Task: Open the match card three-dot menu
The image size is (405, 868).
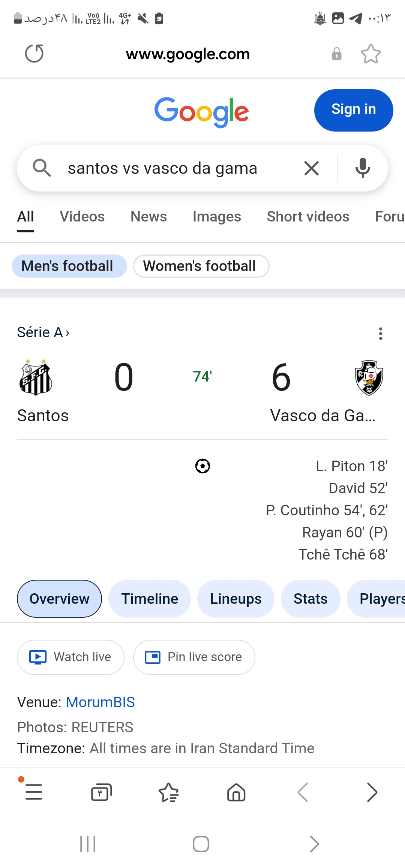Action: [x=380, y=333]
